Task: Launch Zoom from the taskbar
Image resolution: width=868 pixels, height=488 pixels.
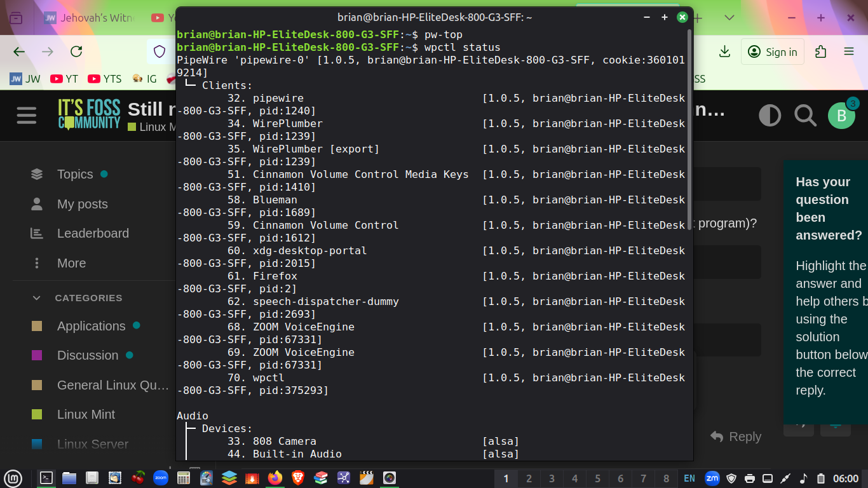Action: pyautogui.click(x=161, y=478)
